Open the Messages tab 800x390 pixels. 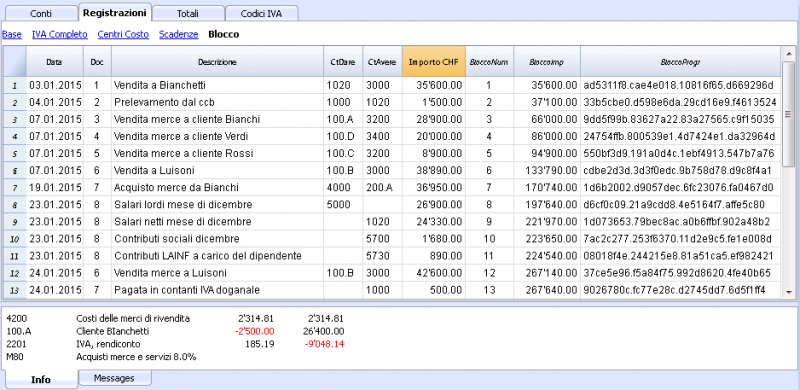[114, 378]
